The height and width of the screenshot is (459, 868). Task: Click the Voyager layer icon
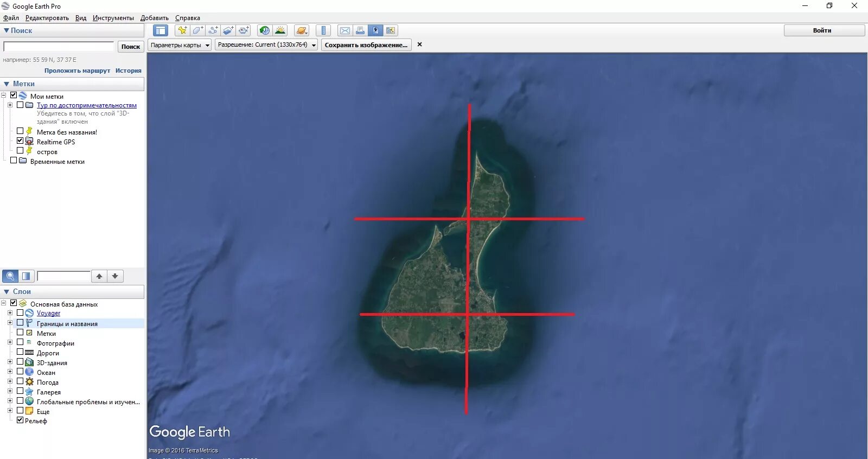coord(29,313)
